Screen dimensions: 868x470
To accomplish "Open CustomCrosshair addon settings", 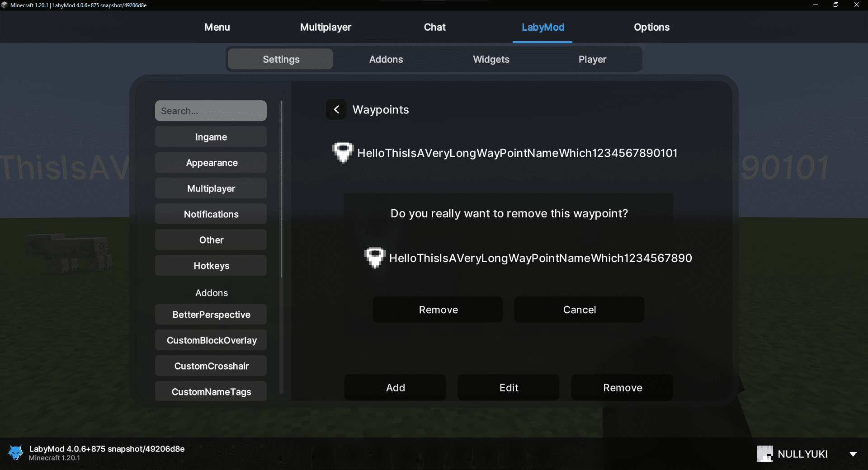I will coord(211,366).
